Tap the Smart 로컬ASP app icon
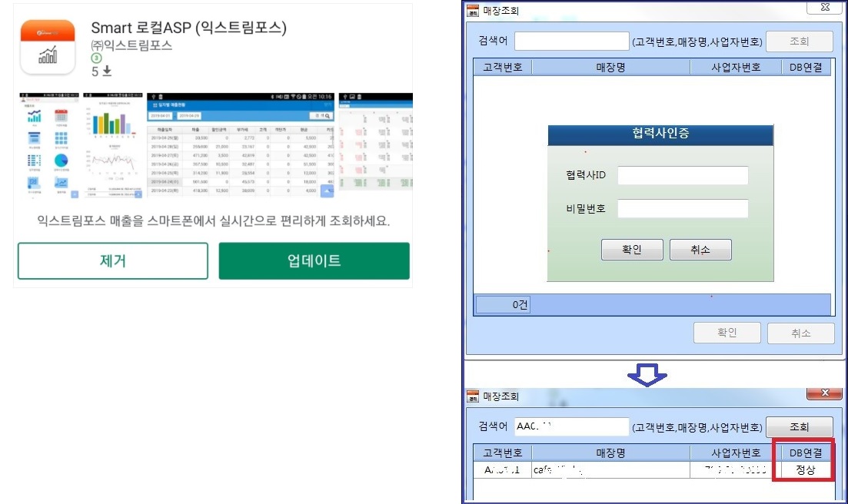 (48, 47)
